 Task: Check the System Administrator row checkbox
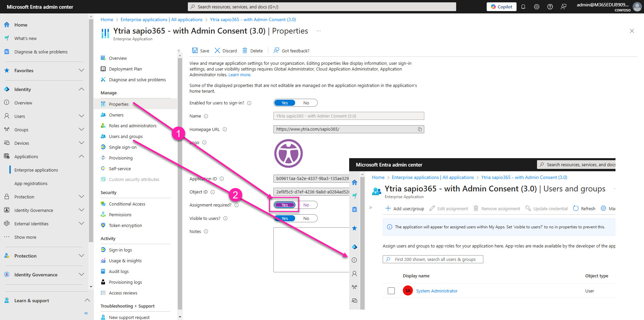(391, 291)
